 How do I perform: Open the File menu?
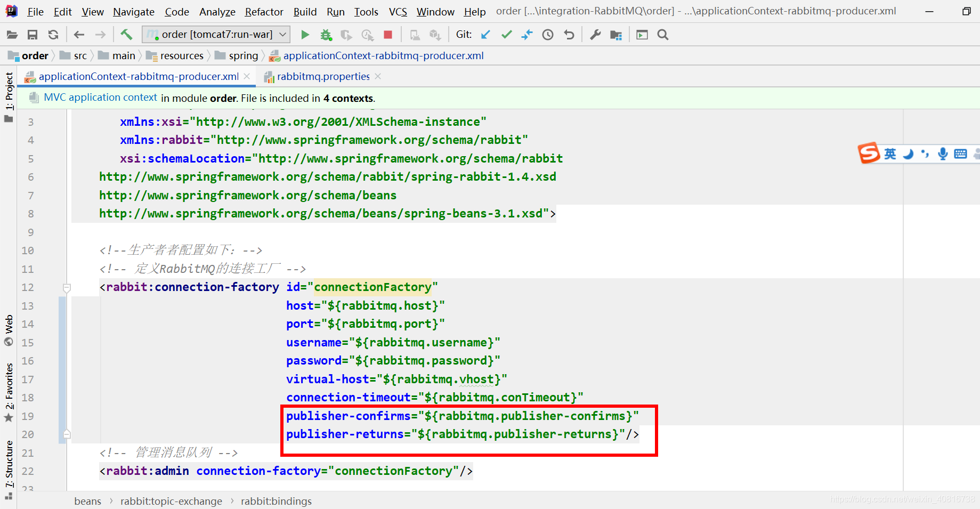click(35, 11)
